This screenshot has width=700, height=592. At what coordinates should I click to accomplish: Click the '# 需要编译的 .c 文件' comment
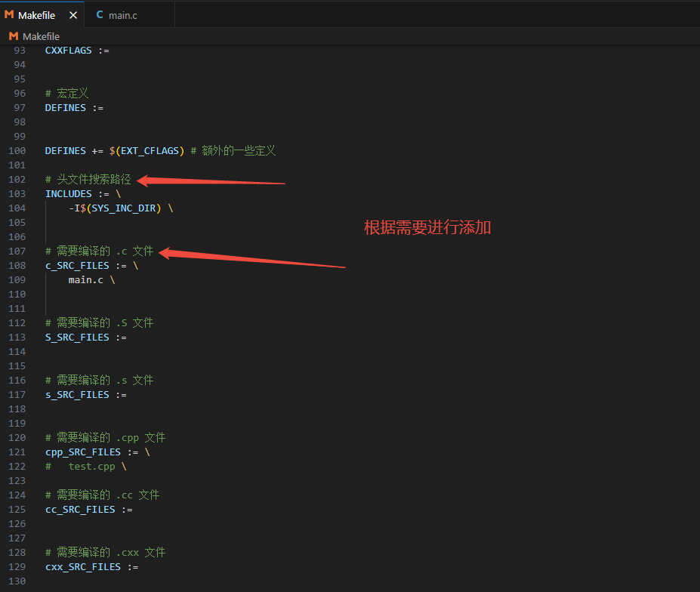pos(99,251)
